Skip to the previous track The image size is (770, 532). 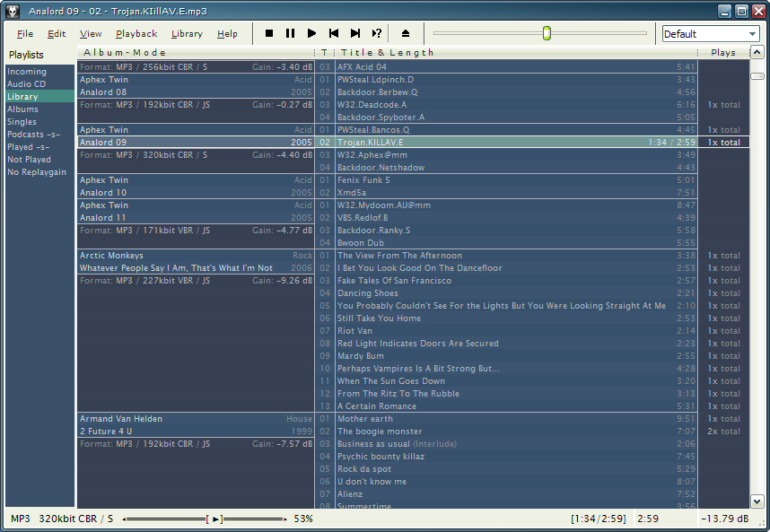[x=334, y=33]
